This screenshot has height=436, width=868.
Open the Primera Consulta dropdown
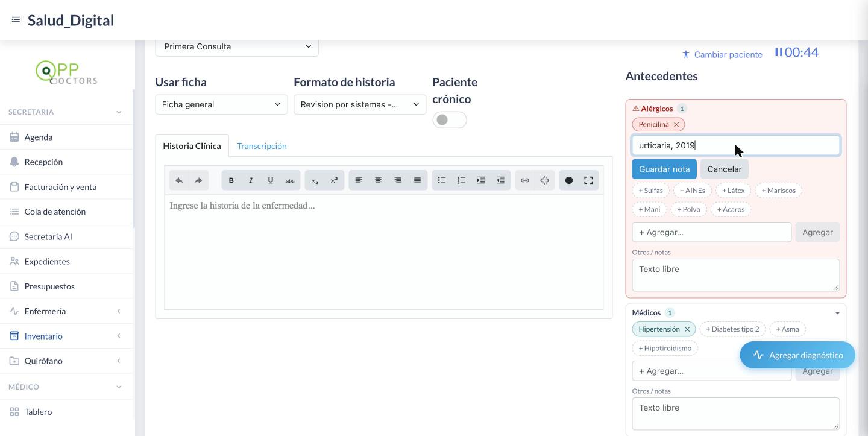pos(237,46)
